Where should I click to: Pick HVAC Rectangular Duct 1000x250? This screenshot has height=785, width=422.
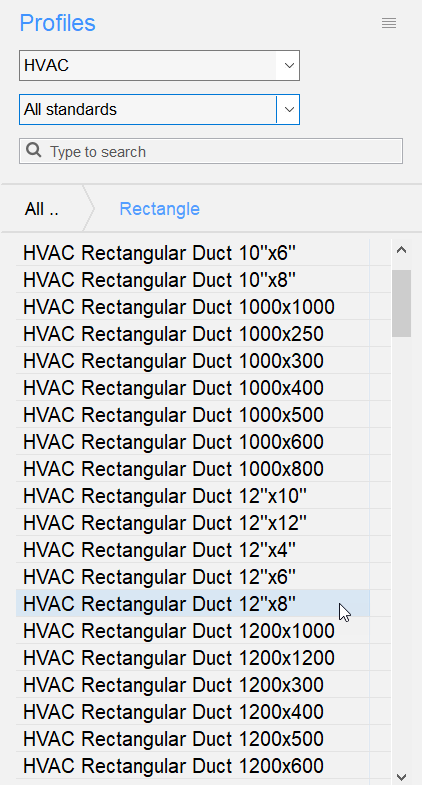193,333
